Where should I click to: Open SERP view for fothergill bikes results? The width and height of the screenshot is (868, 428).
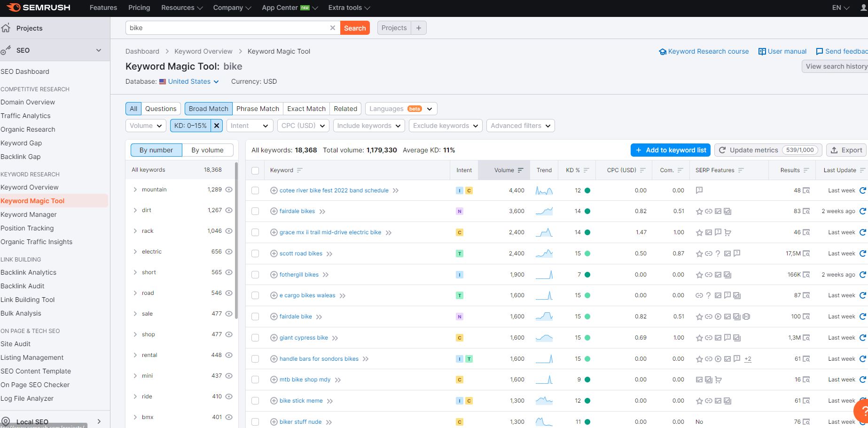[806, 275]
